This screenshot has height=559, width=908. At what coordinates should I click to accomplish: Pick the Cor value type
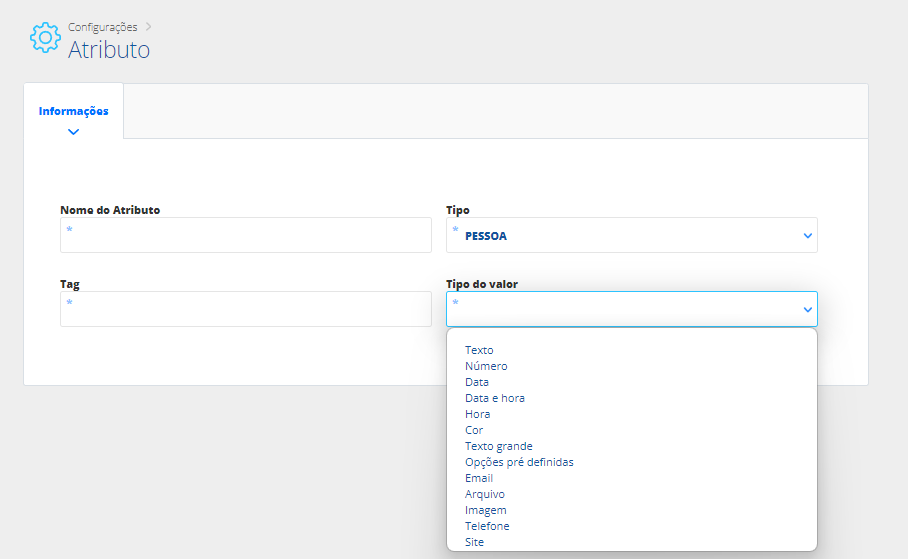tap(474, 430)
